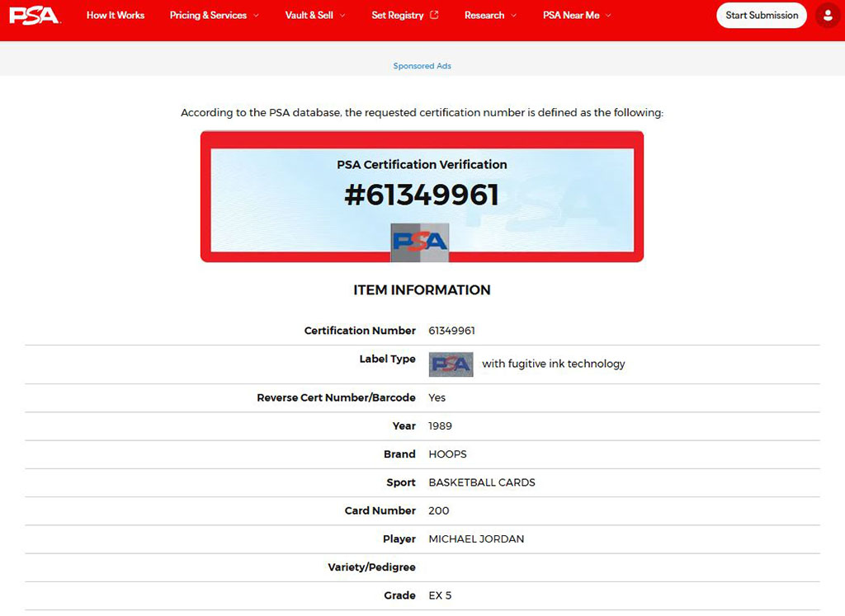Open the How It Works menu item
Image resolution: width=845 pixels, height=616 pixels.
pyautogui.click(x=116, y=15)
